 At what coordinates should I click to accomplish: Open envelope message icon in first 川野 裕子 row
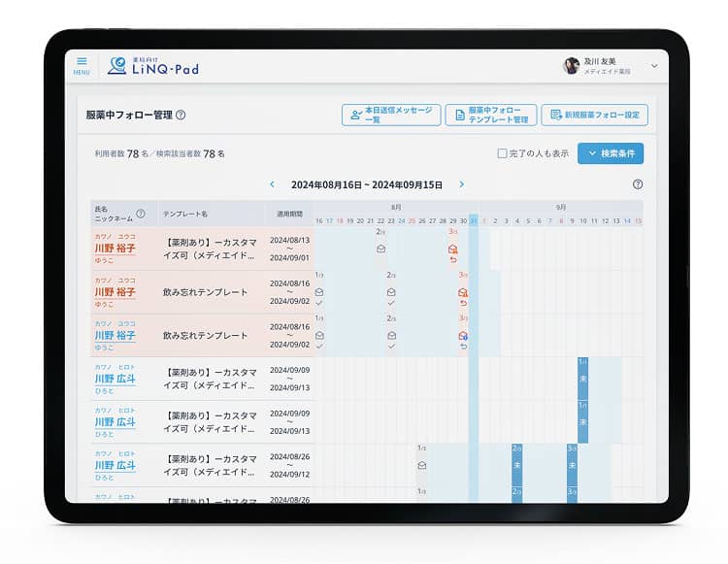[x=381, y=249]
